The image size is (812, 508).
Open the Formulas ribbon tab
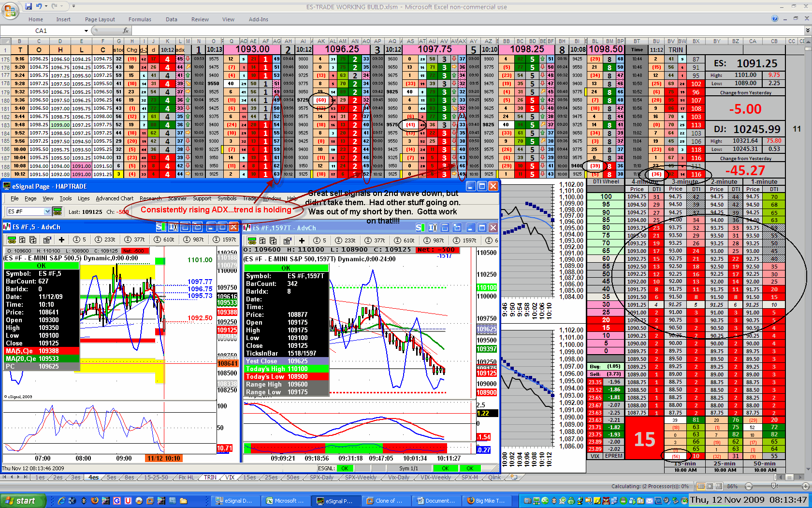click(140, 19)
